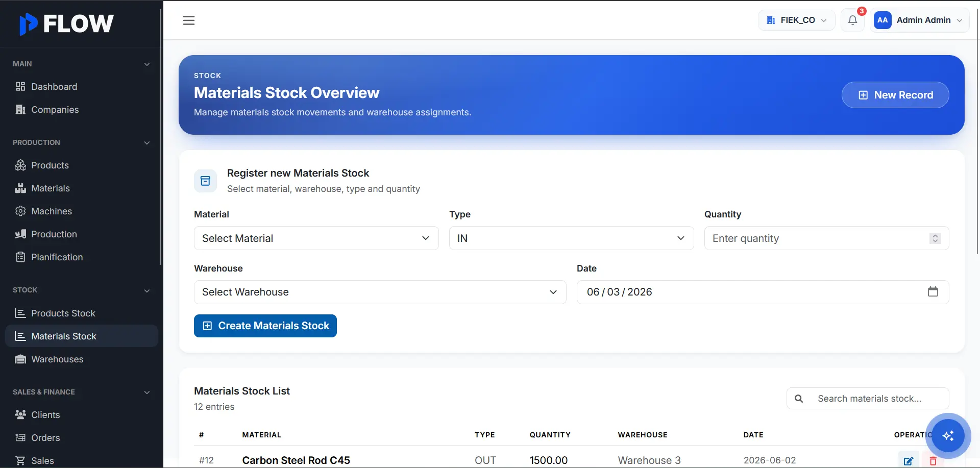Click the Products cubes icon

point(20,165)
